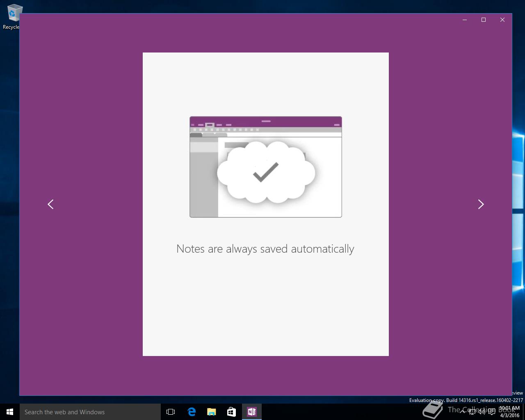Launch Microsoft Edge from the taskbar
Viewport: 525px width, 420px height.
(191, 412)
